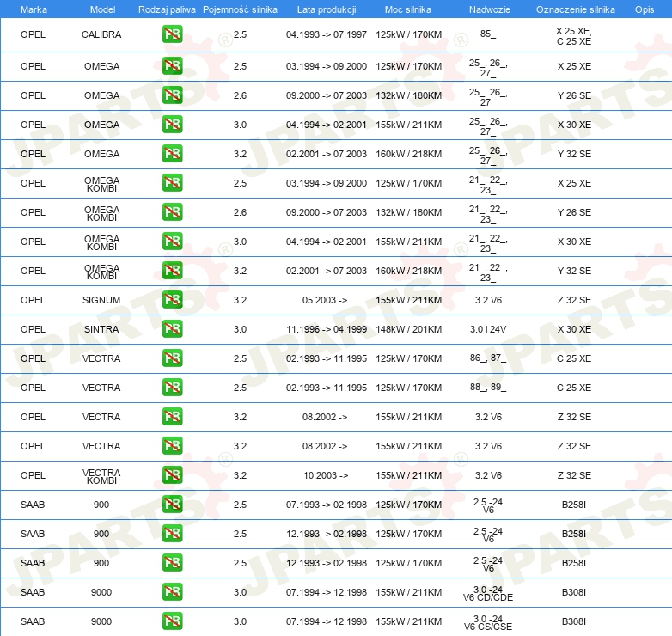Click the engine code 'X 25 XE, C 25 XE'
The width and height of the screenshot is (672, 636).
click(x=574, y=36)
